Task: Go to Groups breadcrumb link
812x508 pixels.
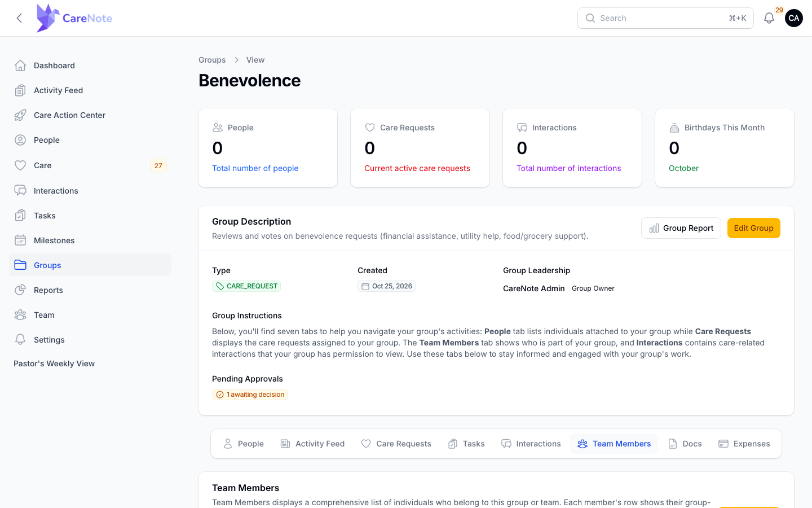Action: [x=212, y=60]
